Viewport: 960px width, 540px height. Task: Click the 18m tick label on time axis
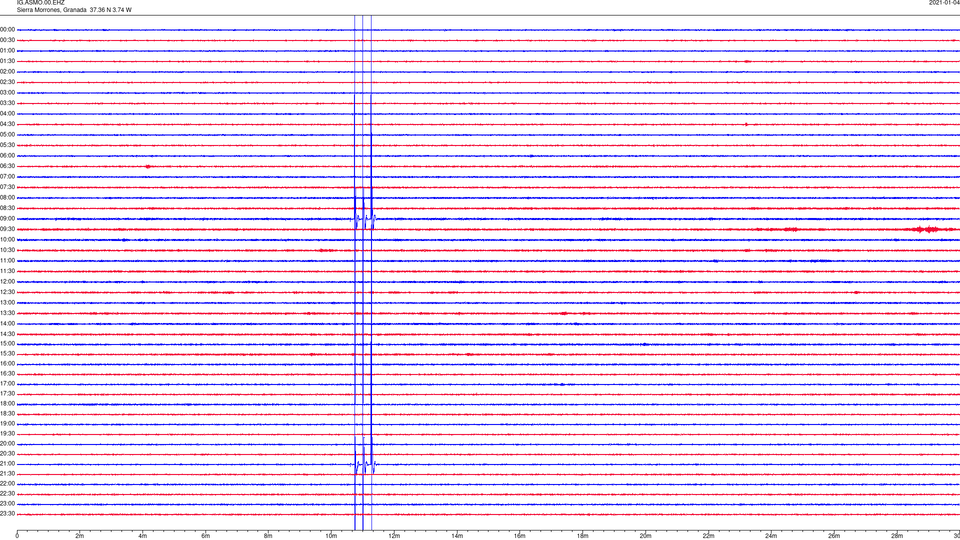[x=583, y=536]
